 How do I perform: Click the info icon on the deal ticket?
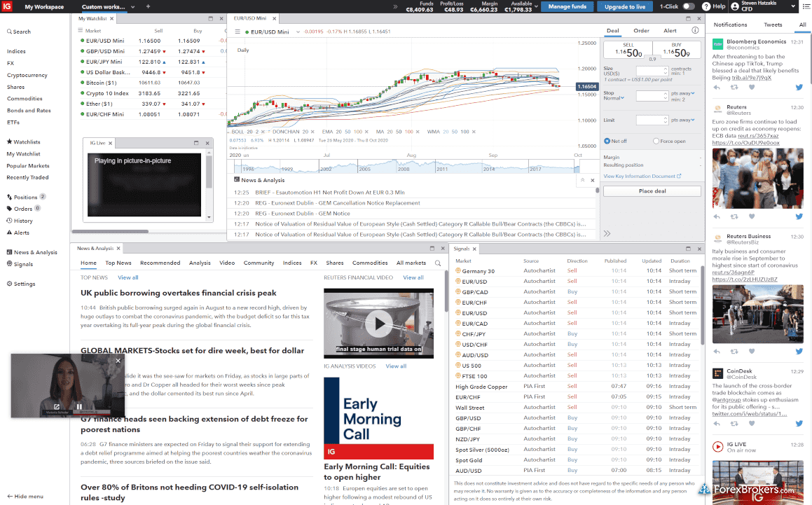[695, 30]
